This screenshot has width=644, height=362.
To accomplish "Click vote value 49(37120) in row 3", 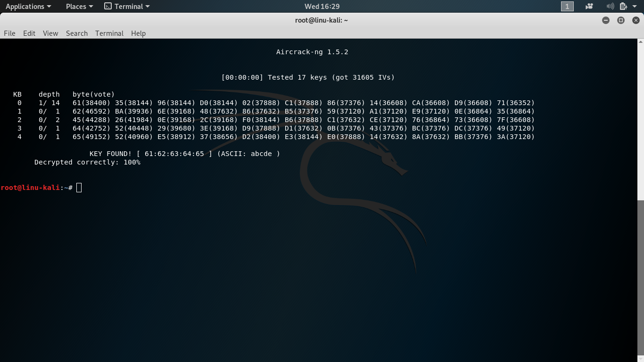I will 516,128.
